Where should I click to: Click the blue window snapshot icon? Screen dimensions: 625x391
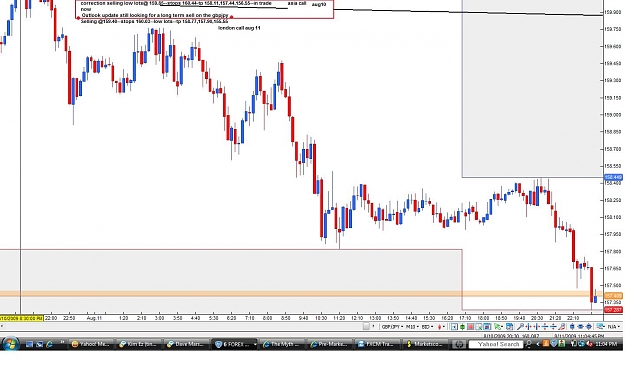(x=487, y=327)
